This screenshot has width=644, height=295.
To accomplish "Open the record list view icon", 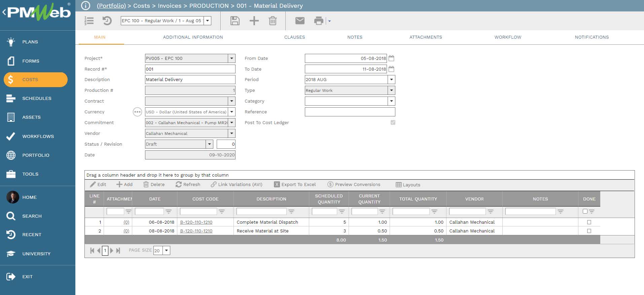I will tap(89, 21).
